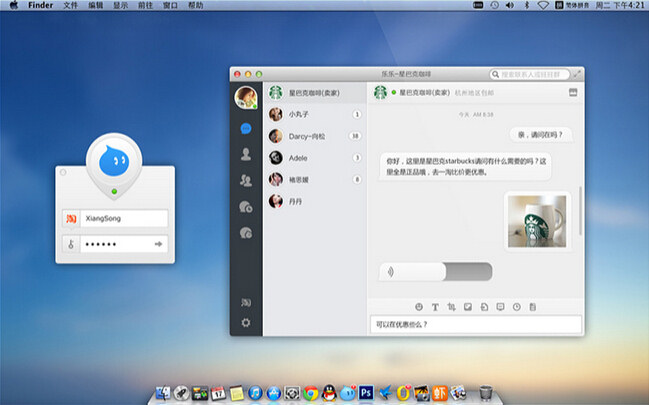Open Calendar from the Dock
Image resolution: width=649 pixels, height=405 pixels.
[218, 393]
